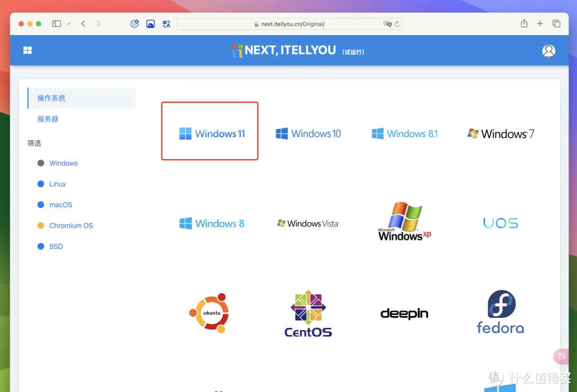Toggle the Windows filter
The width and height of the screenshot is (577, 392).
tap(58, 163)
